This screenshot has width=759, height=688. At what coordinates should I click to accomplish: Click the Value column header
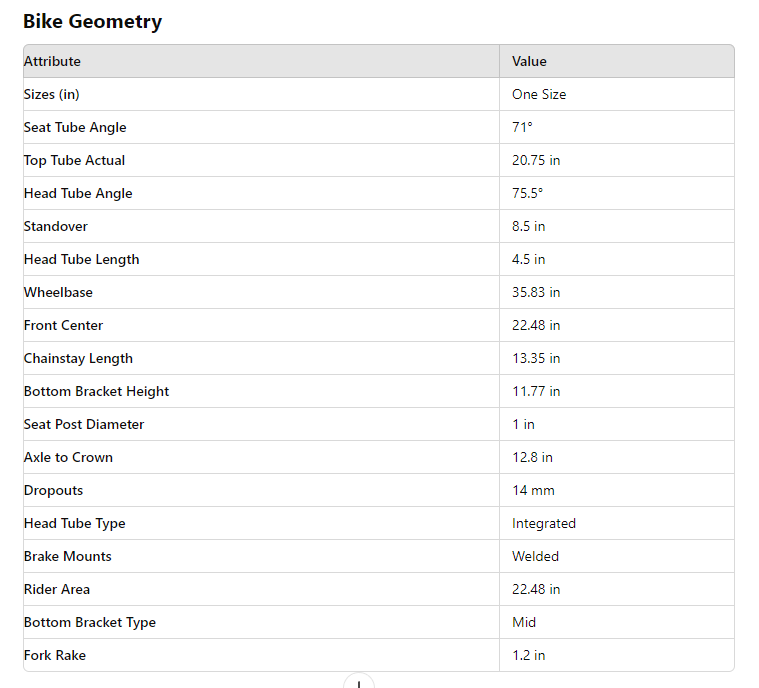(529, 61)
